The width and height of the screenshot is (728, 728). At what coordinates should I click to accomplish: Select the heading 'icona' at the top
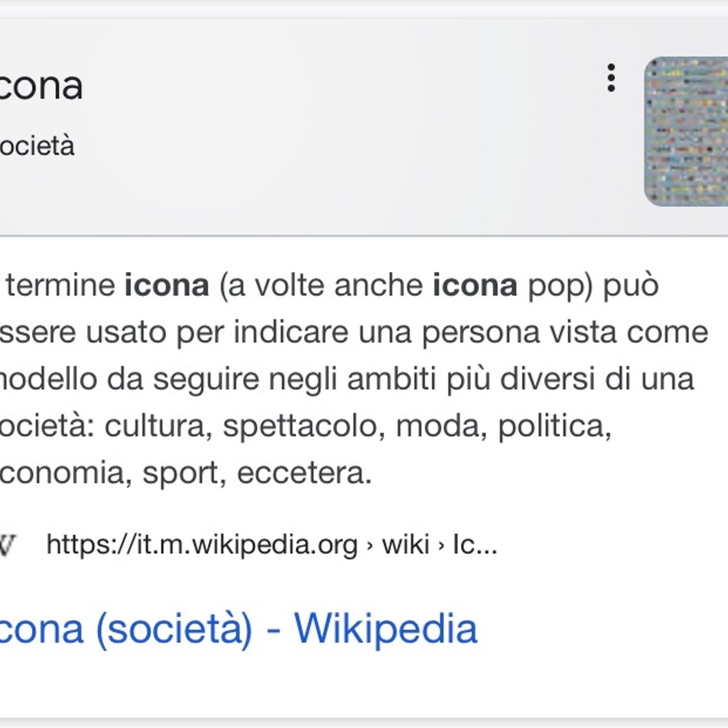coord(42,86)
